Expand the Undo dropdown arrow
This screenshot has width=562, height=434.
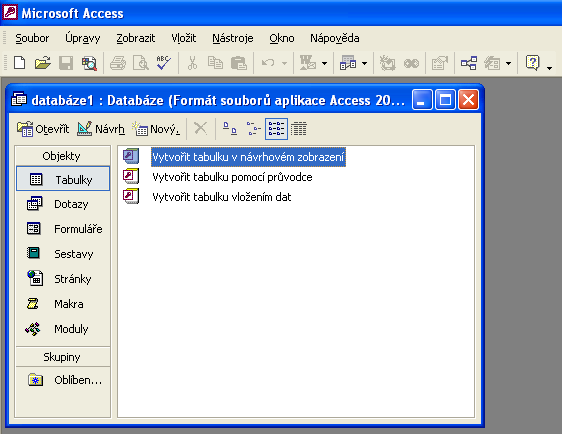tap(285, 63)
